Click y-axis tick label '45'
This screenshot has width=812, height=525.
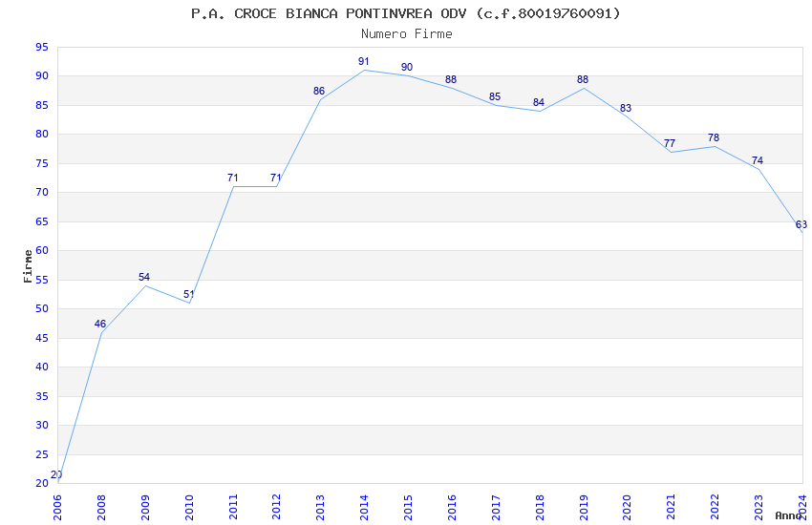(42, 338)
